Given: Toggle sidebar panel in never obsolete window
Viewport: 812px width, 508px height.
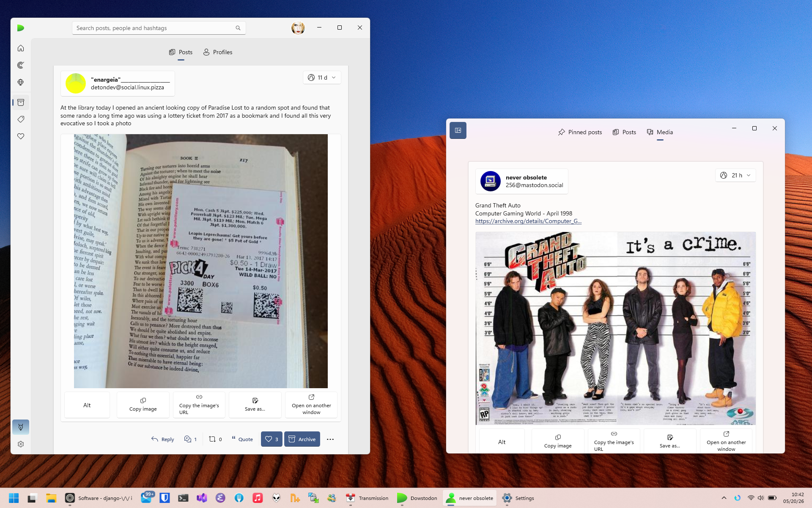Looking at the screenshot, I should [x=458, y=130].
